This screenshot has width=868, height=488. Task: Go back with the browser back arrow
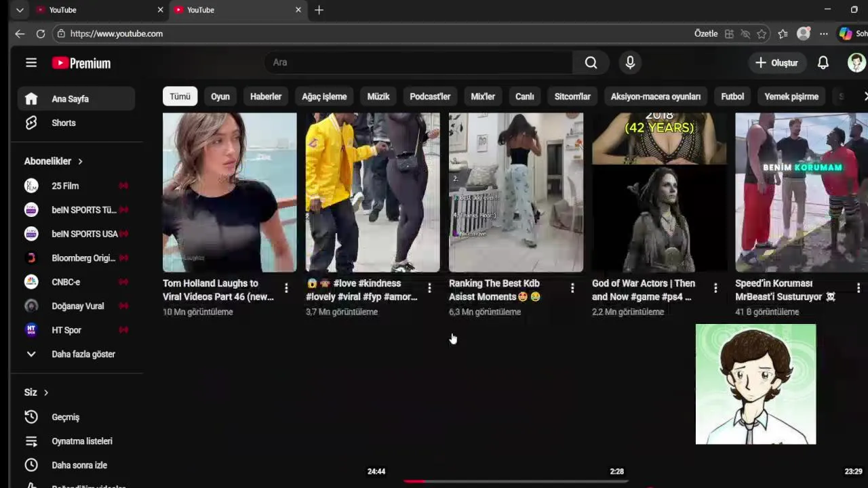pyautogui.click(x=20, y=34)
